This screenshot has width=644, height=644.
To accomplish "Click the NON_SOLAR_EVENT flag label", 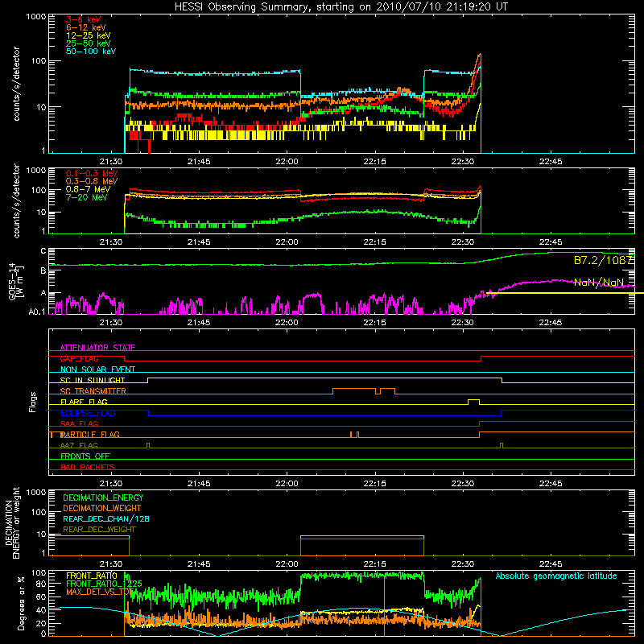I will click(x=97, y=369).
